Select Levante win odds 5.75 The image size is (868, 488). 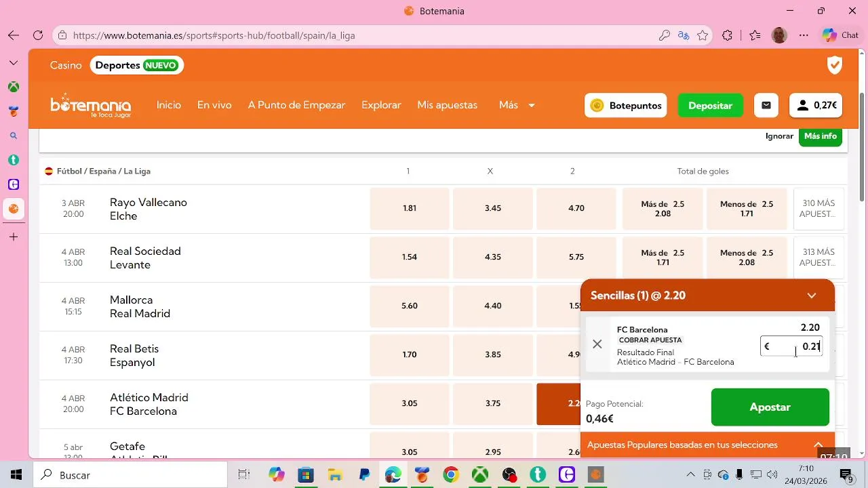tap(576, 258)
